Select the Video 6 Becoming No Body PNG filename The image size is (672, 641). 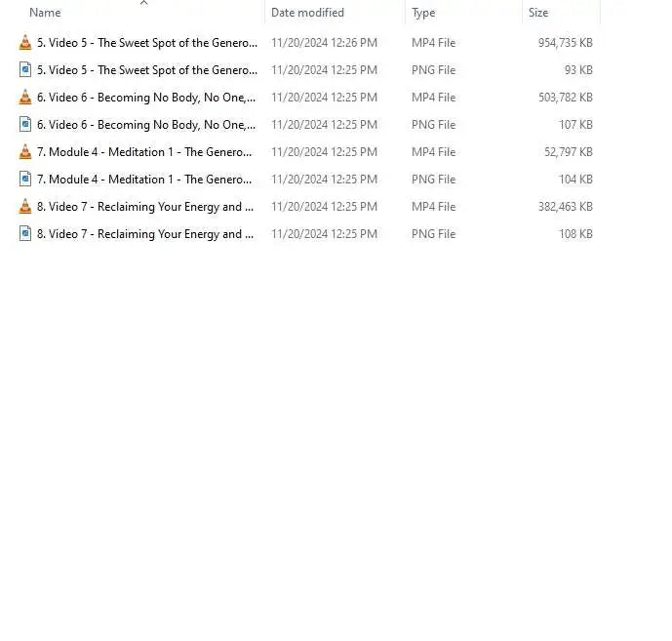146,125
